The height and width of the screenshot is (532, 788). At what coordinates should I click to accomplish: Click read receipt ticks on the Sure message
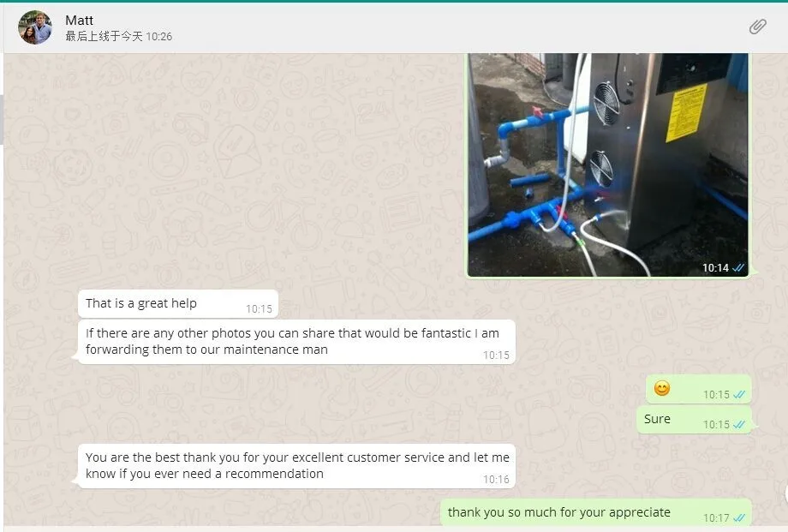(x=739, y=424)
